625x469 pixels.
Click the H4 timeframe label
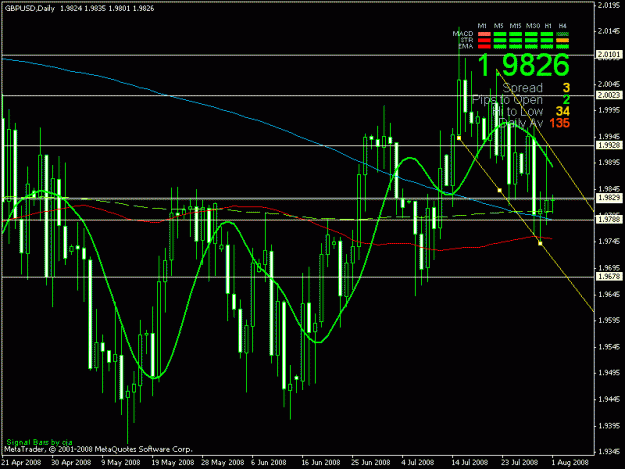click(x=562, y=26)
